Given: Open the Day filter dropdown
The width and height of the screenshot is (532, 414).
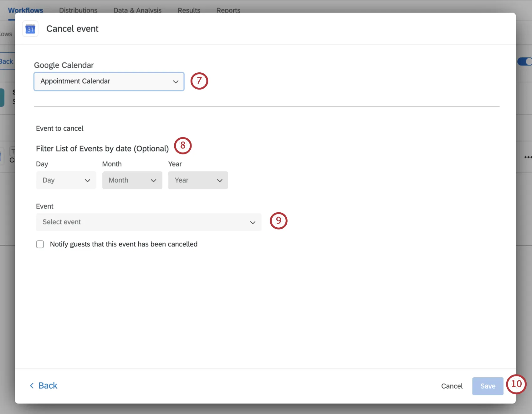Looking at the screenshot, I should 66,180.
